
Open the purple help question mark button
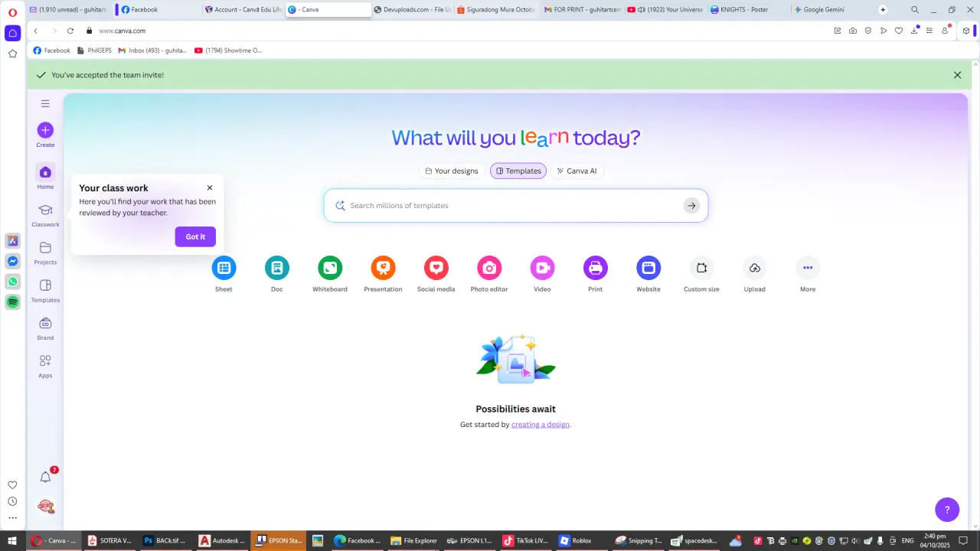[947, 510]
